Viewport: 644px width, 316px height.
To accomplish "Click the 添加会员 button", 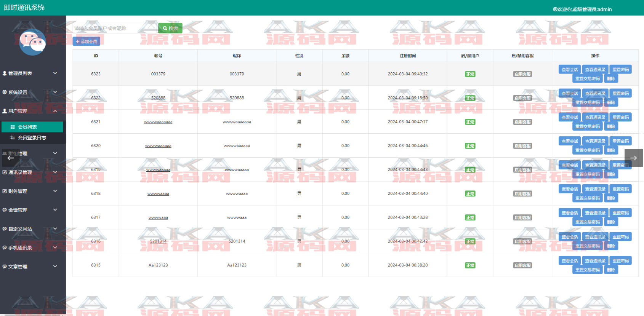I will pyautogui.click(x=87, y=41).
